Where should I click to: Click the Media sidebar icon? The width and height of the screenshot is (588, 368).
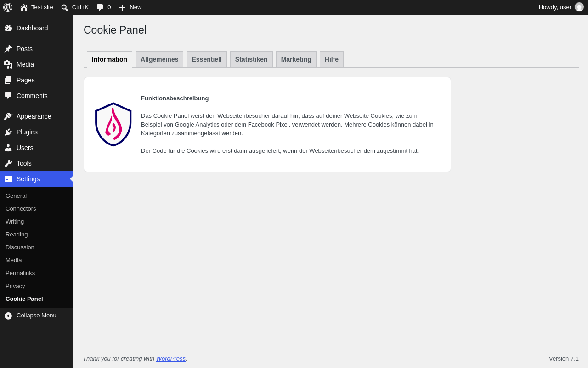click(8, 64)
